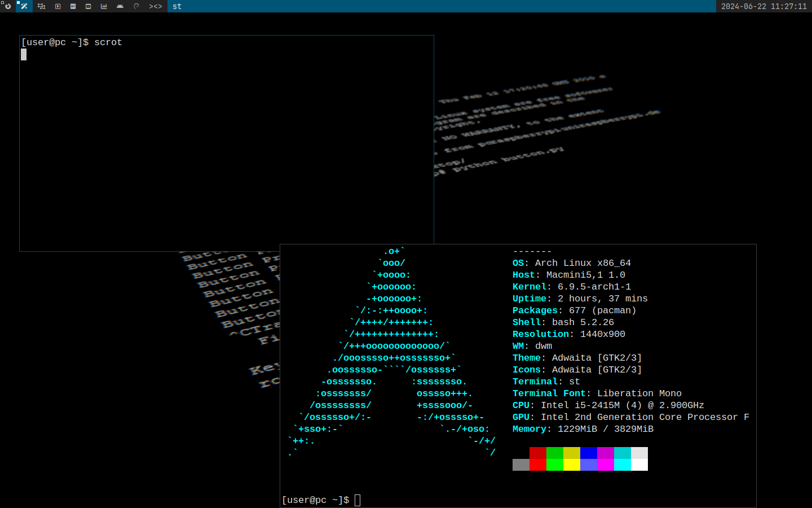Viewport: 812px width, 508px height.
Task: Click the Arch Linux ASCII logo
Action: click(x=392, y=352)
